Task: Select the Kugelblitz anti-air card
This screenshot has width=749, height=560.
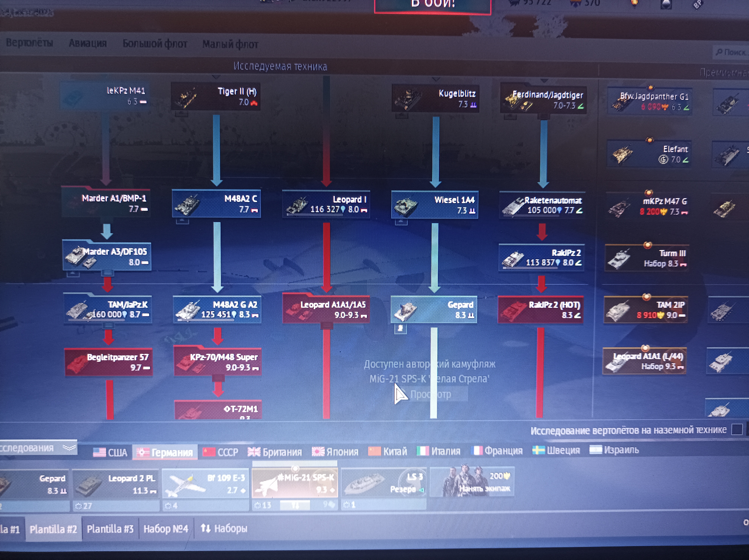Action: (x=435, y=98)
